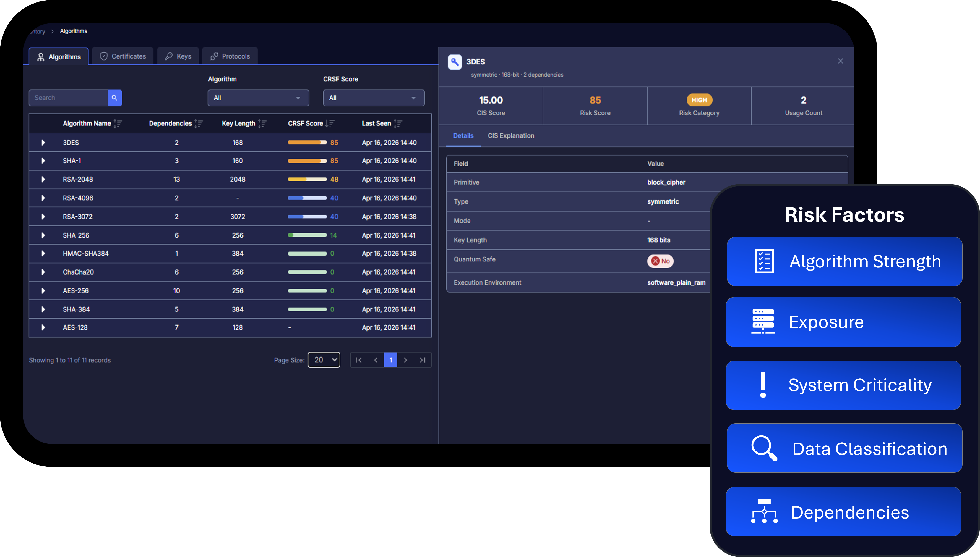This screenshot has width=980, height=557.
Task: Go to next page arrow
Action: click(405, 360)
